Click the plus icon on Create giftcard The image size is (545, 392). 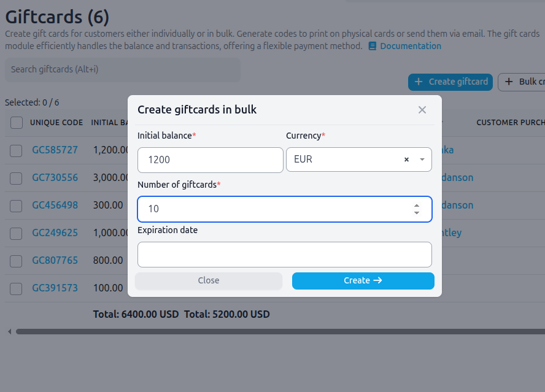pos(419,82)
